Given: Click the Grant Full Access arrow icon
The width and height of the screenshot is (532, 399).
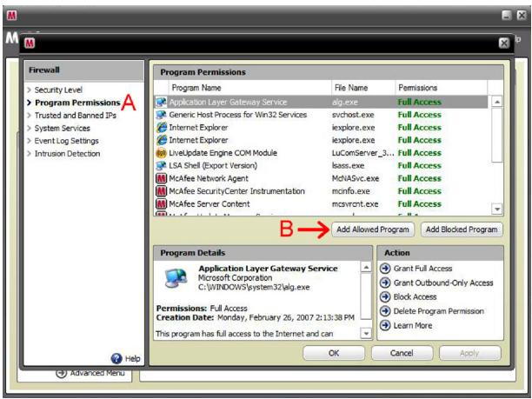Looking at the screenshot, I should (x=385, y=269).
